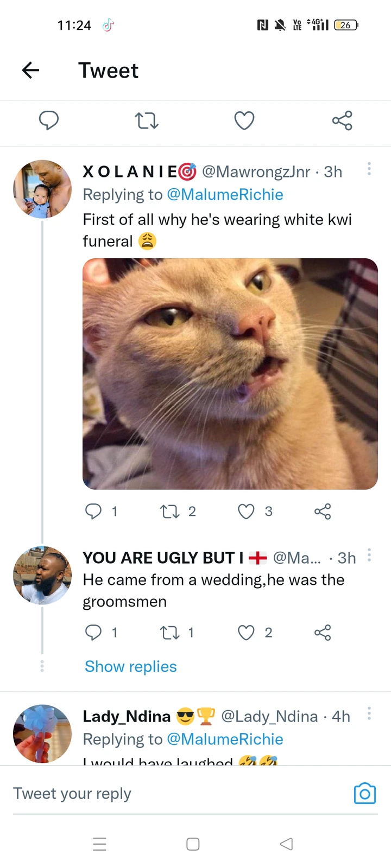Open Lady_Ndina's profile picture
391x868 pixels.
(x=42, y=733)
